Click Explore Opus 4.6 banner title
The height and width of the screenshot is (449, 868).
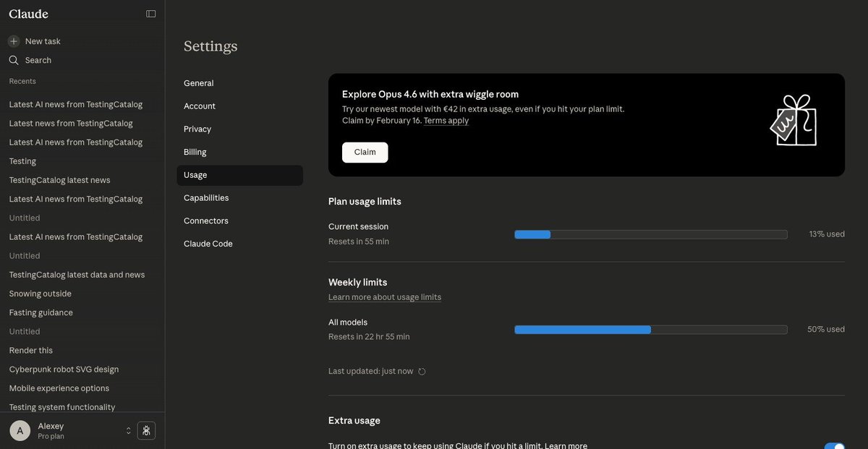pos(430,94)
